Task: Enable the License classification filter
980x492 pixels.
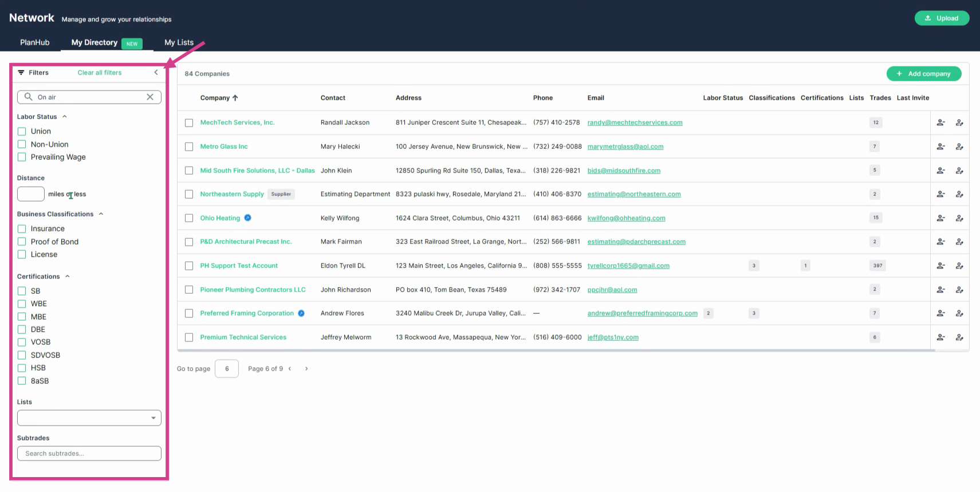Action: click(22, 254)
